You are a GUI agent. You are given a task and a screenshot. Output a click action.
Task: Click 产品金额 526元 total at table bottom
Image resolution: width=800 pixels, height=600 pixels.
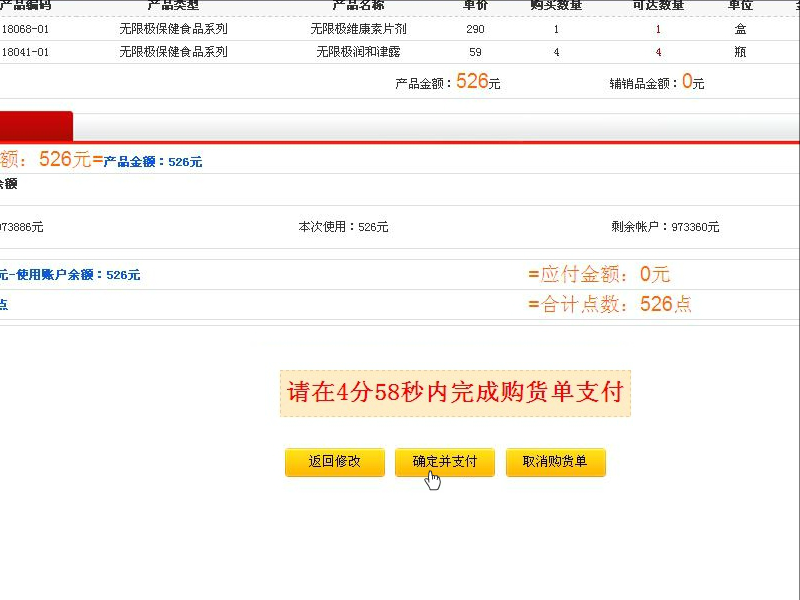click(447, 82)
